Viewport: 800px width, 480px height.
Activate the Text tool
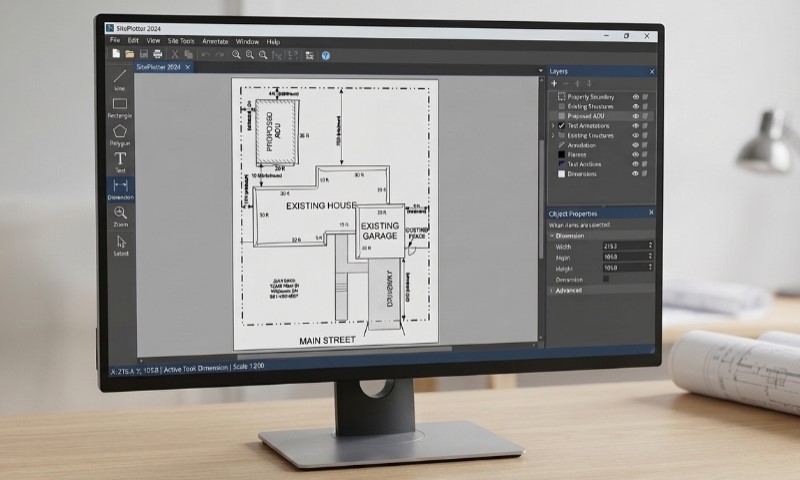[x=120, y=162]
